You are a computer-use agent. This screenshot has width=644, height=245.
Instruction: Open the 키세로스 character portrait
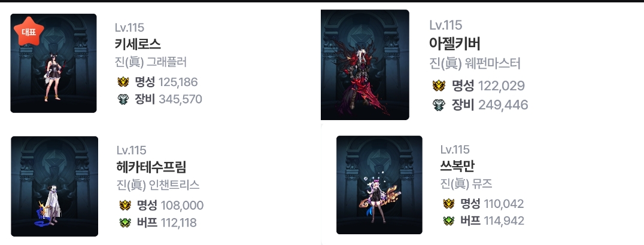coord(53,63)
